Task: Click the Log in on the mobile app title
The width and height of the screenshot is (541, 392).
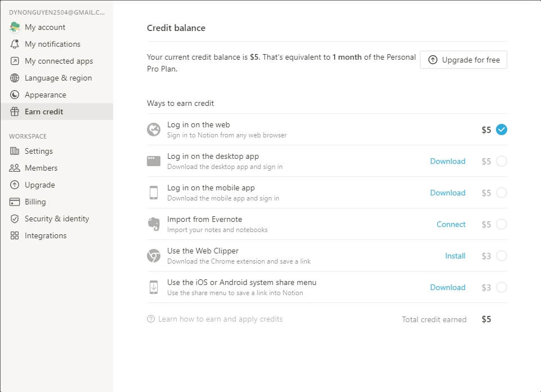Action: coord(211,188)
